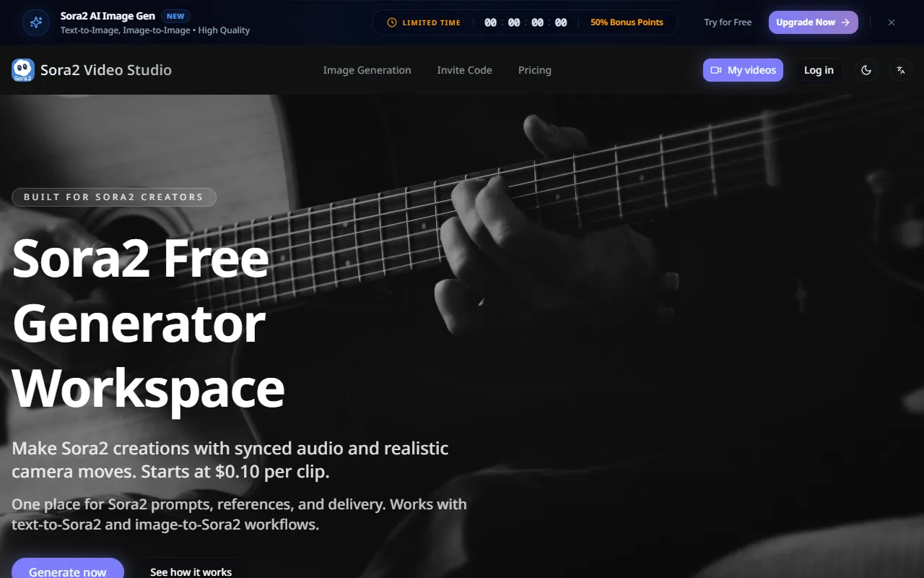
Task: Click the video camera icon in My videos
Action: pos(716,70)
